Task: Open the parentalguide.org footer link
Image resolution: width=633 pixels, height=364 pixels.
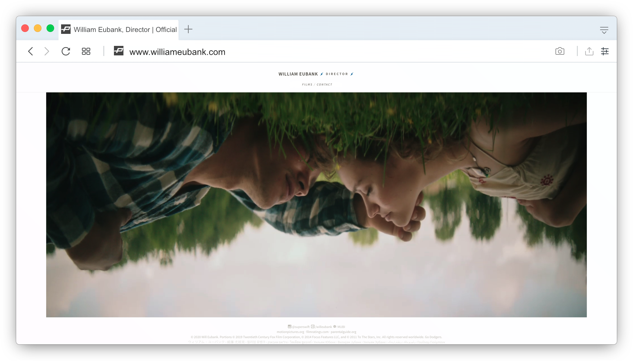Action: click(x=343, y=332)
